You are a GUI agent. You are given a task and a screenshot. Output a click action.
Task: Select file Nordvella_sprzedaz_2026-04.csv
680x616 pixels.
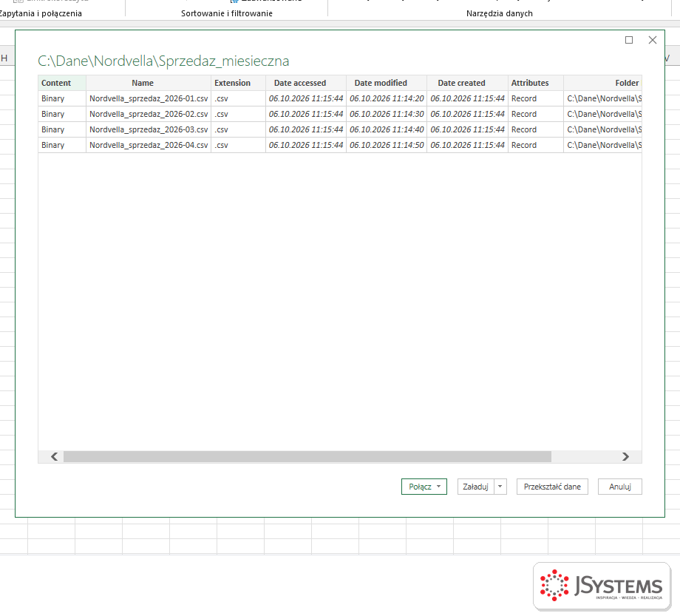(x=149, y=146)
